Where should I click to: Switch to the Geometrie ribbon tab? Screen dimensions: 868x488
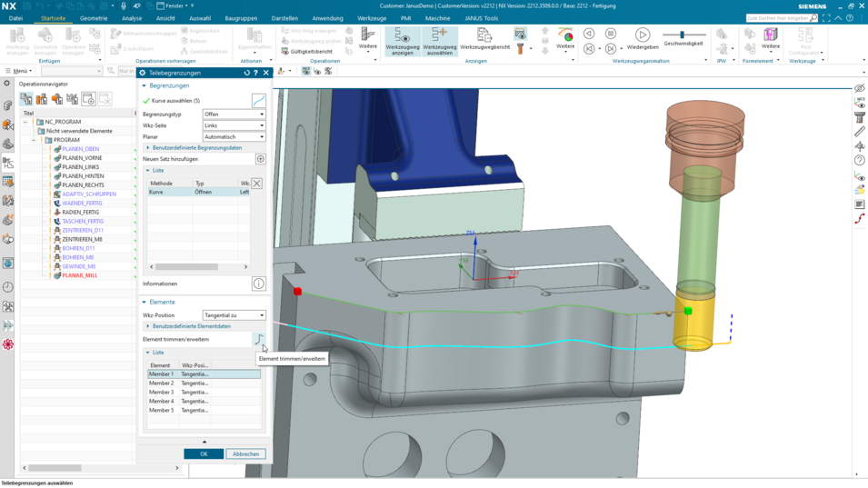(x=94, y=18)
